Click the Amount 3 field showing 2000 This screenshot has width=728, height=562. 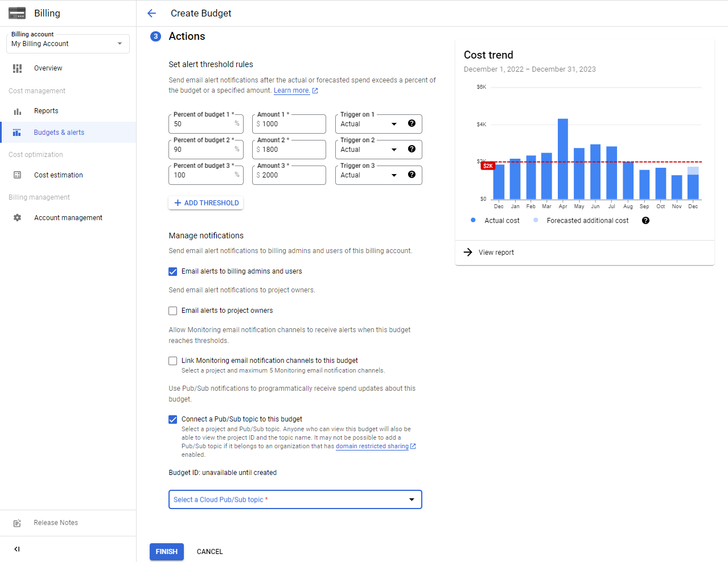pyautogui.click(x=289, y=175)
